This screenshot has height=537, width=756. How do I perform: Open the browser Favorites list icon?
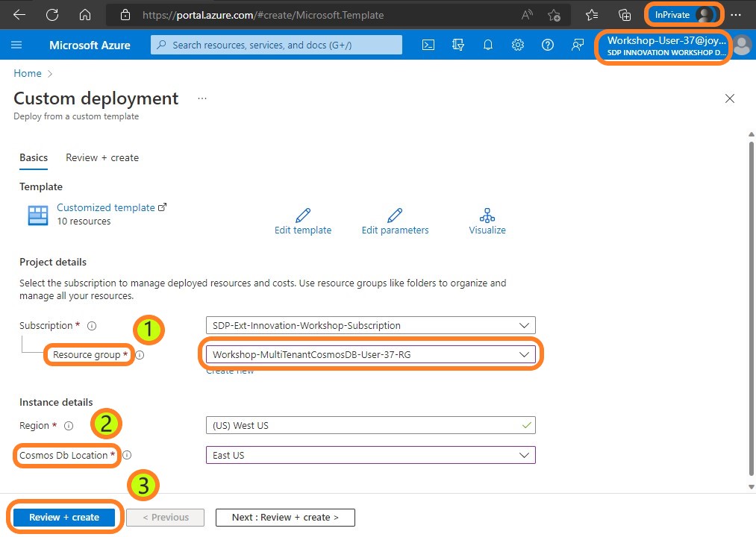pyautogui.click(x=592, y=16)
